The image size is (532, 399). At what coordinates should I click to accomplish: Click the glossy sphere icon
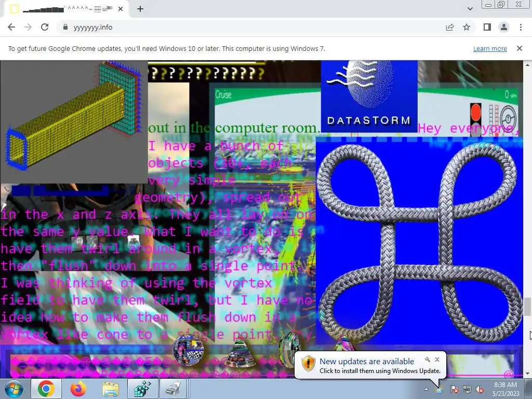pos(188,350)
